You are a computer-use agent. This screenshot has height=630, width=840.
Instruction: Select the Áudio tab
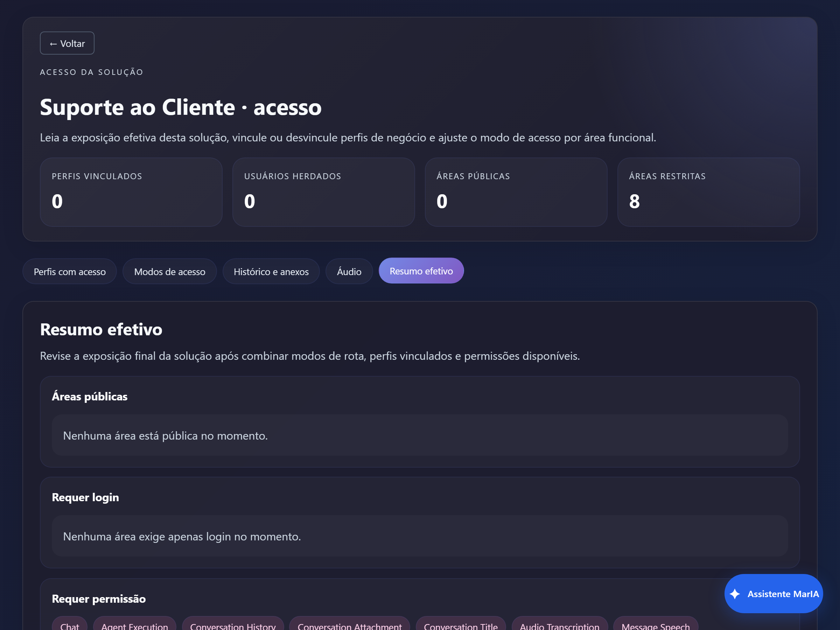tap(349, 272)
